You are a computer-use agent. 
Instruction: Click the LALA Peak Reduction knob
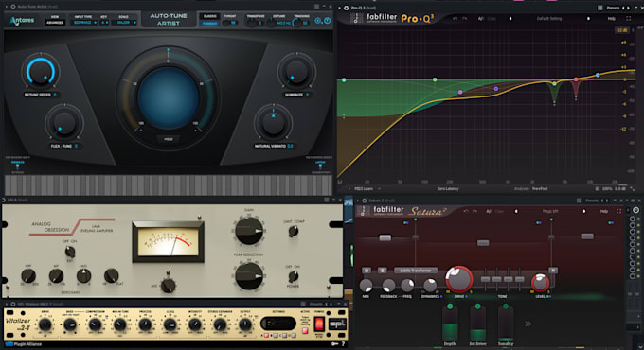pyautogui.click(x=248, y=276)
